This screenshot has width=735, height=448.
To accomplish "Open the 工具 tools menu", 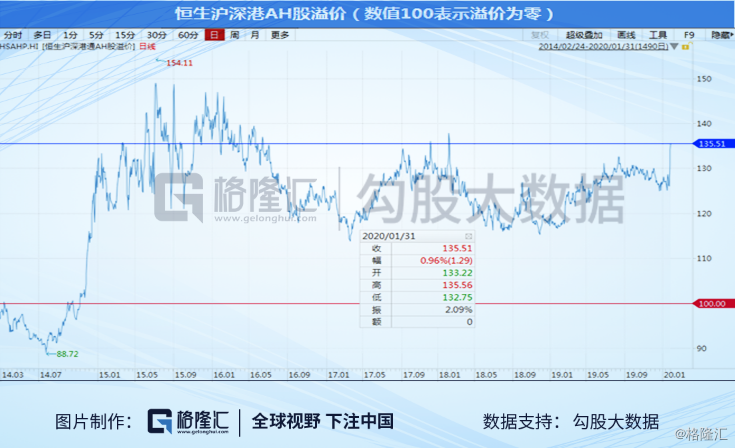I will 658,35.
